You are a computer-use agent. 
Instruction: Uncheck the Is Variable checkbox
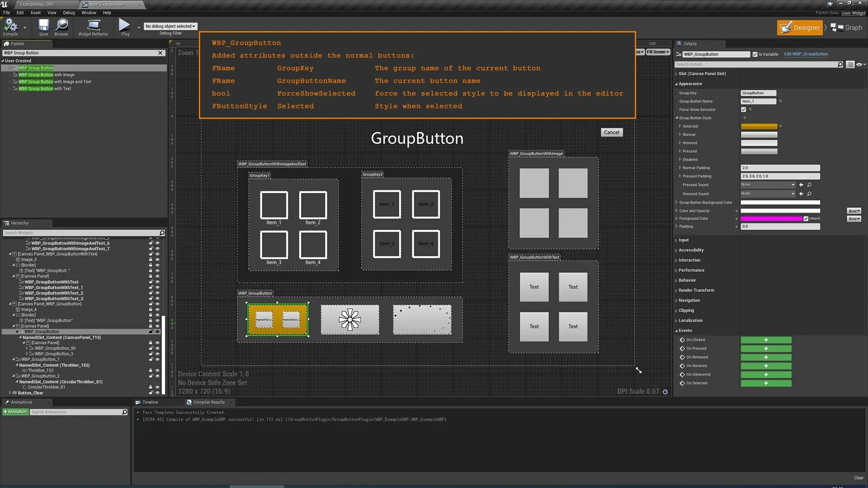[755, 54]
